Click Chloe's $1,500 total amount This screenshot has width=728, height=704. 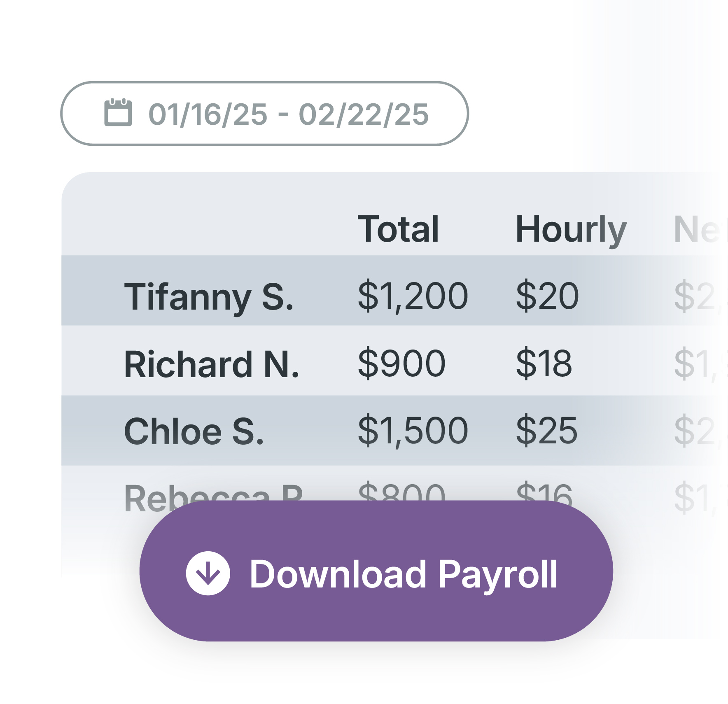pyautogui.click(x=413, y=431)
